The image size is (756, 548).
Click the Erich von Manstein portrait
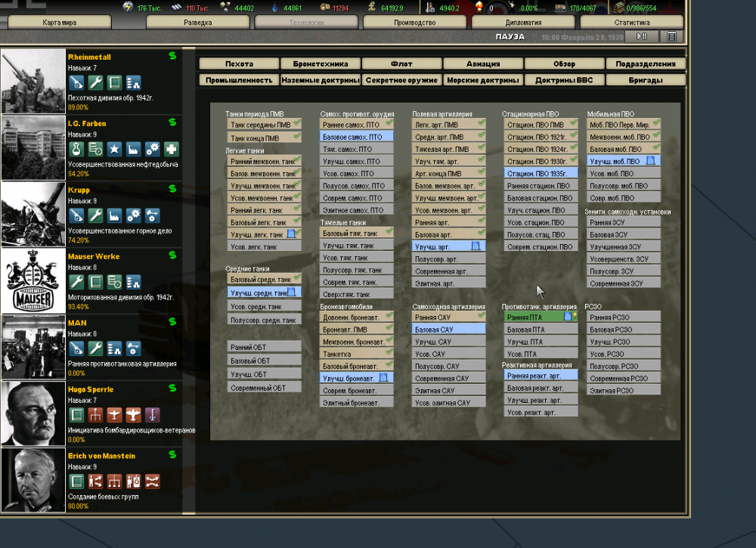tap(33, 480)
